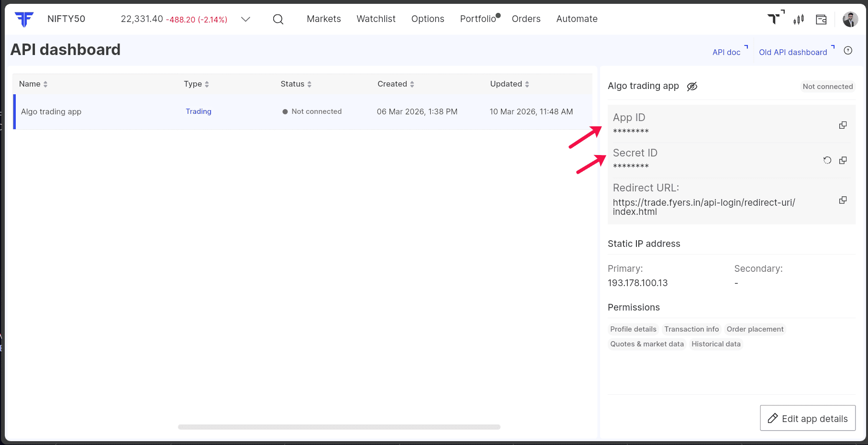Image resolution: width=868 pixels, height=445 pixels.
Task: Open the wallet funds icon
Action: (821, 20)
